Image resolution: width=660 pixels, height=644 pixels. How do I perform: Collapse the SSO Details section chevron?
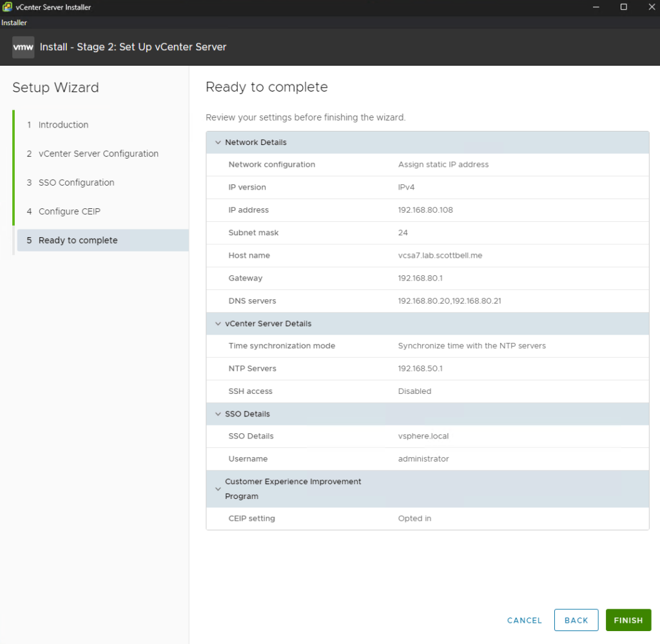pos(218,414)
